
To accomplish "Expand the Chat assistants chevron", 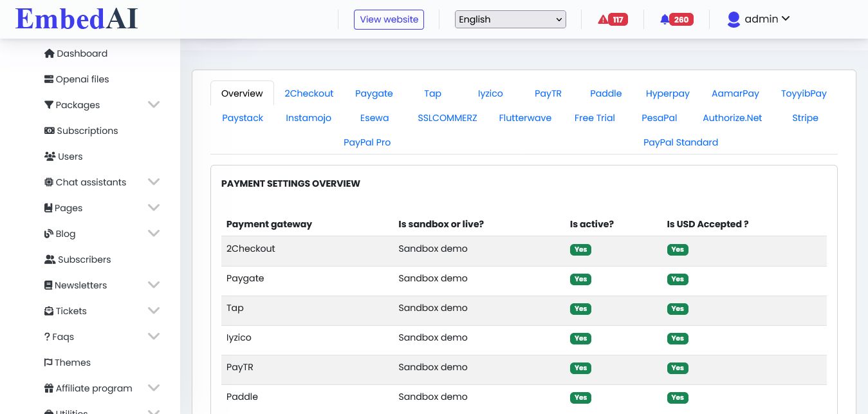I will [x=154, y=182].
